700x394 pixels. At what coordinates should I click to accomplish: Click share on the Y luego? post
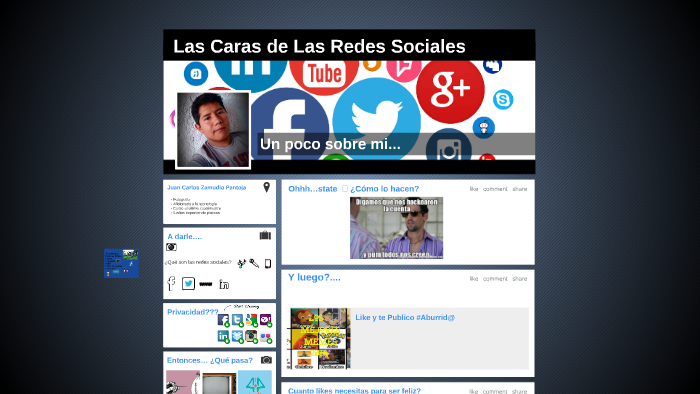[520, 278]
